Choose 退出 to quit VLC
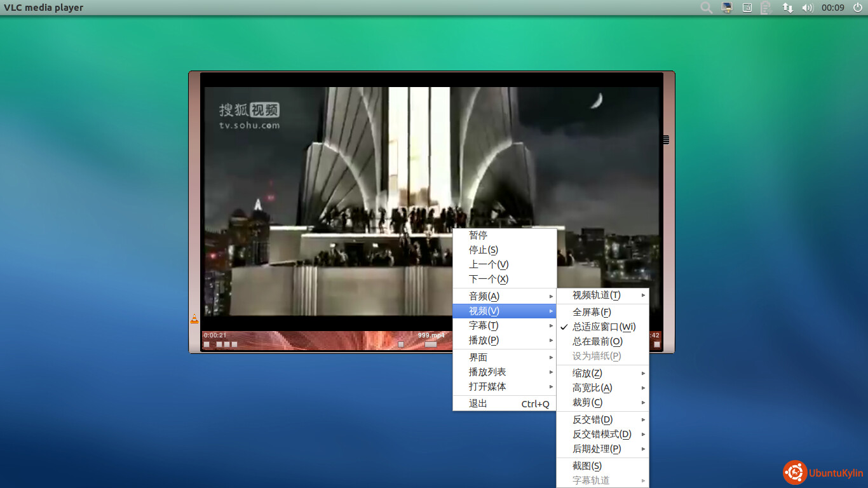The image size is (868, 488). pyautogui.click(x=478, y=403)
